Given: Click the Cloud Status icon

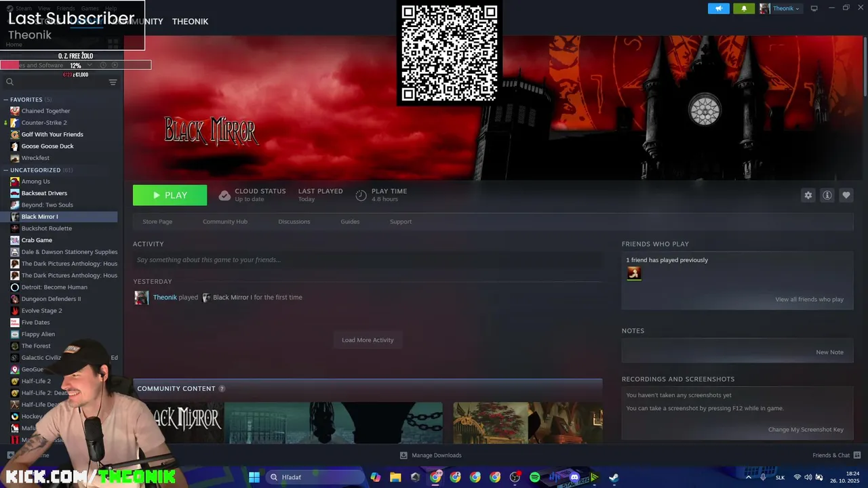Looking at the screenshot, I should tap(224, 195).
